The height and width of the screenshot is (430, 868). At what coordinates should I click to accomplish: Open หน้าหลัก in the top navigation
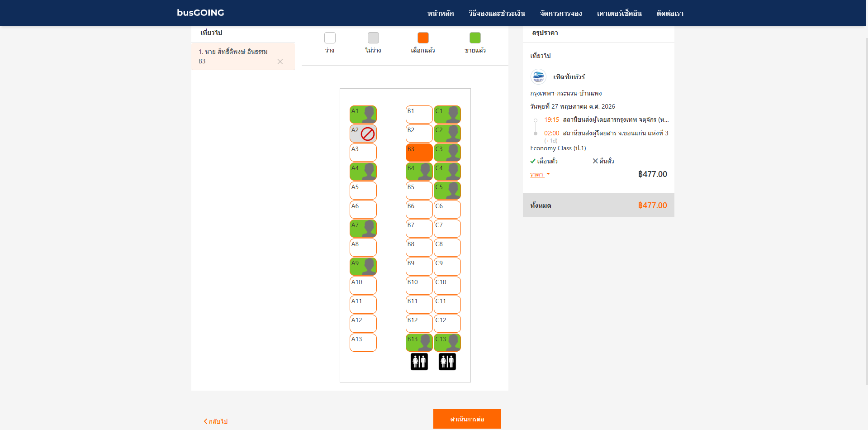(441, 13)
